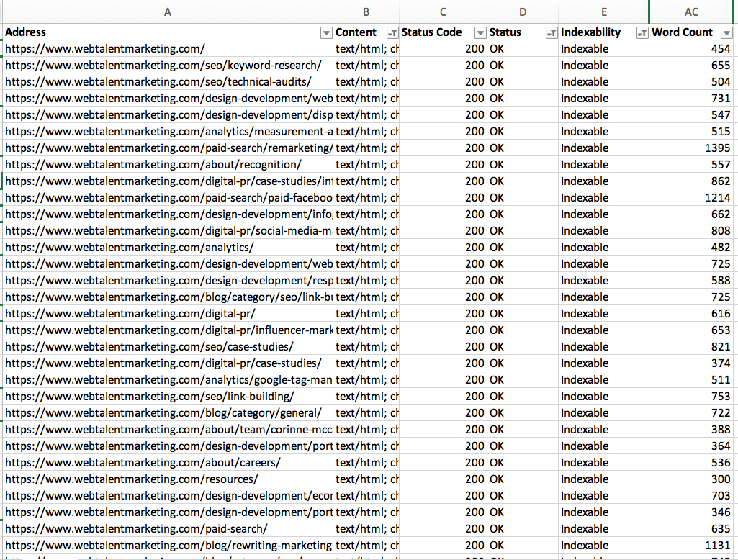
Task: Select column E by its header letter
Action: (604, 12)
